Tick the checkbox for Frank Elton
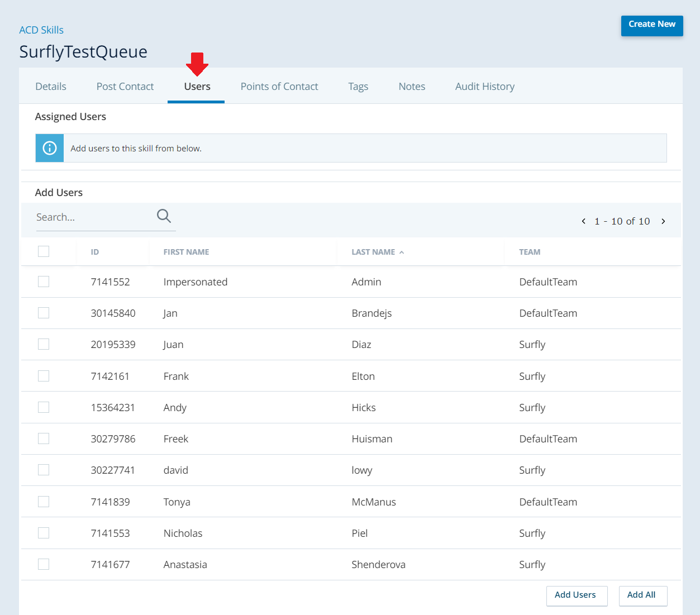 pos(44,376)
